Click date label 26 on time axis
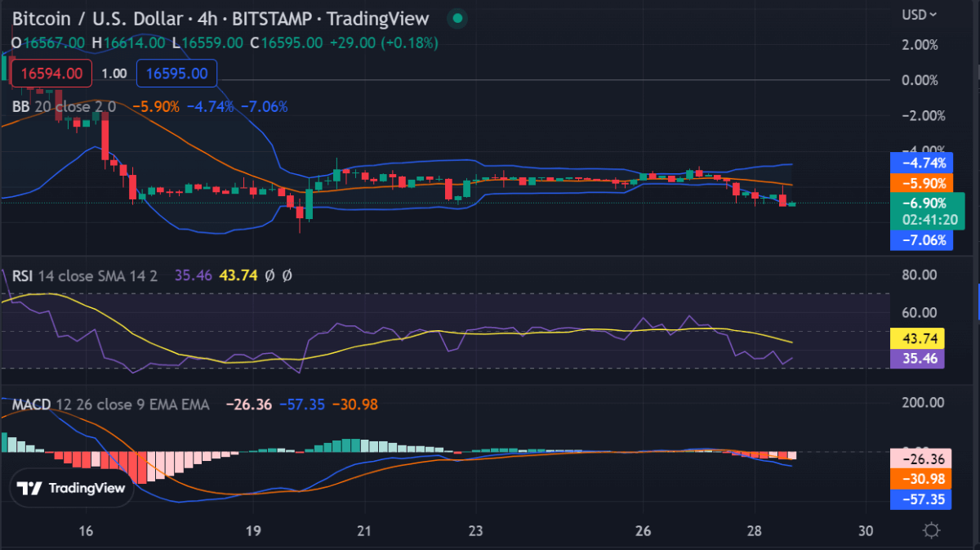 643,530
